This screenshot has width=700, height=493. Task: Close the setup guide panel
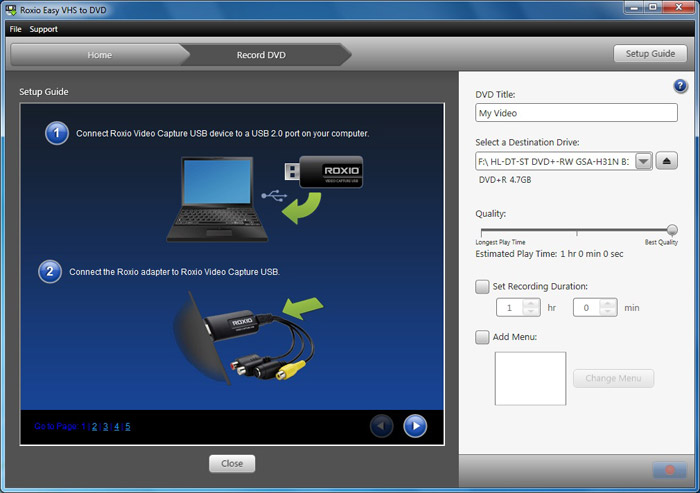tap(232, 464)
